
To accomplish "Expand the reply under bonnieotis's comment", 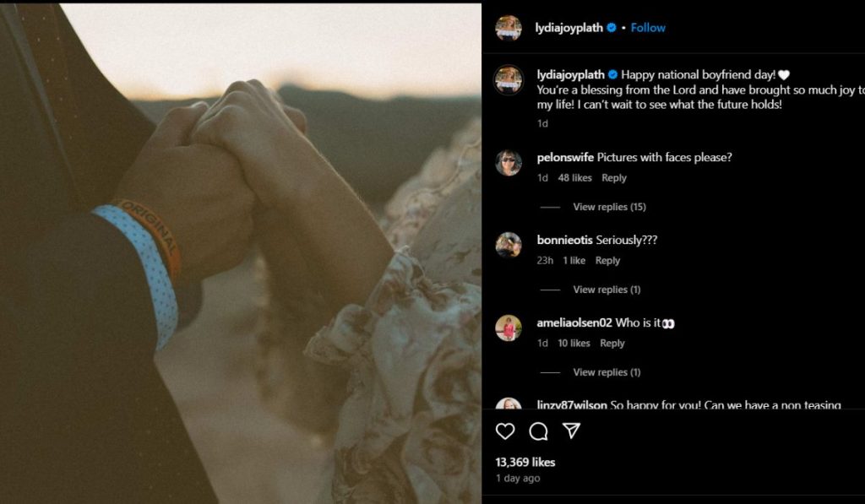I will pos(607,290).
